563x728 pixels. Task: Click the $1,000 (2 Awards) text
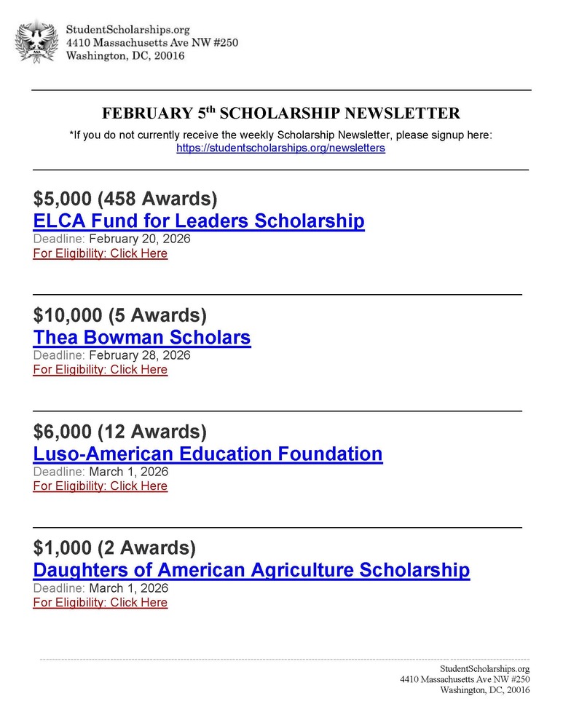point(114,547)
